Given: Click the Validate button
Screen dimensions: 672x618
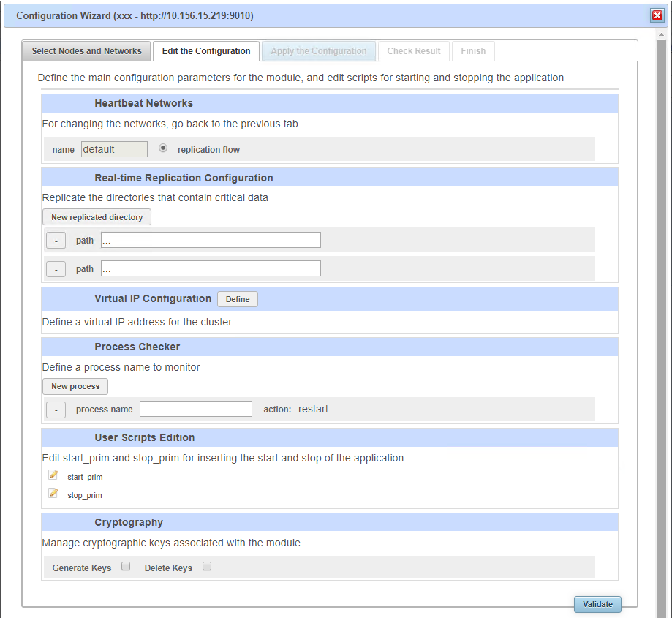Looking at the screenshot, I should coord(597,604).
